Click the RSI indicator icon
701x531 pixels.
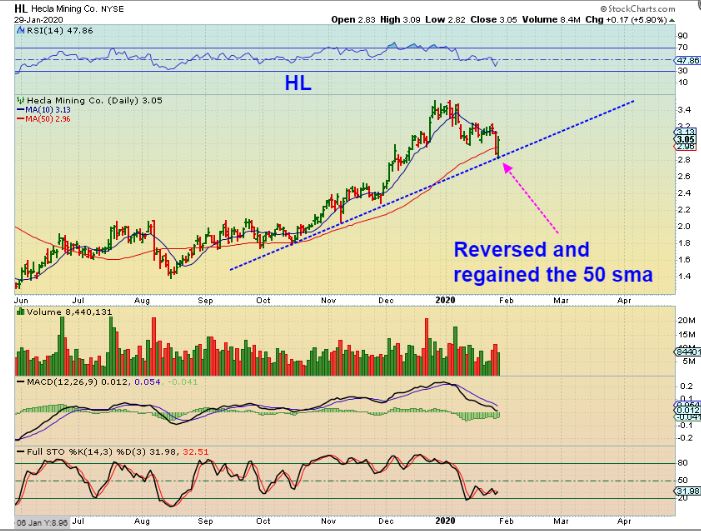pyautogui.click(x=21, y=30)
